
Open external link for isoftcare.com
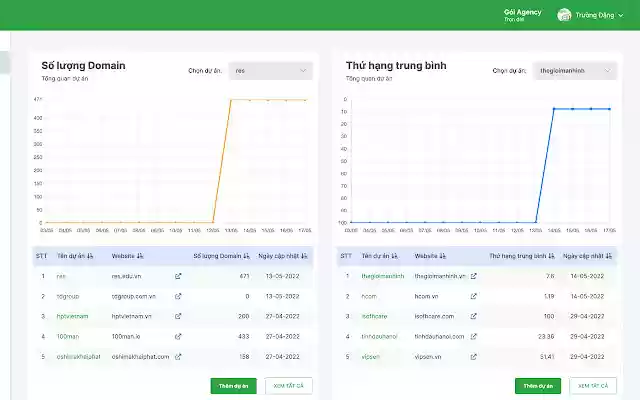(x=473, y=316)
